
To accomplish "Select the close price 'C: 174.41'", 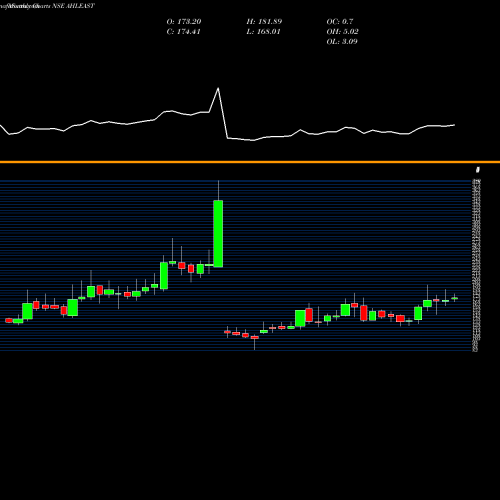I will click(x=183, y=31).
